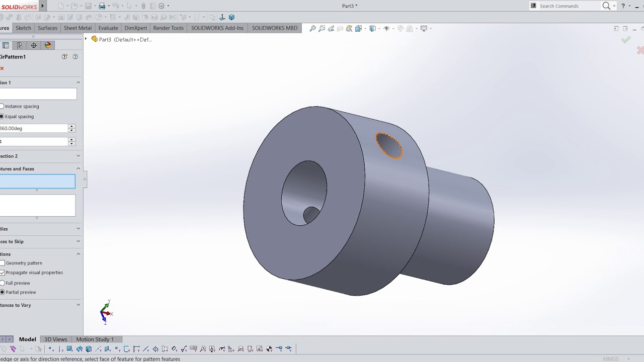Select the Instance spacing option
644x362 pixels.
[x=2, y=107]
